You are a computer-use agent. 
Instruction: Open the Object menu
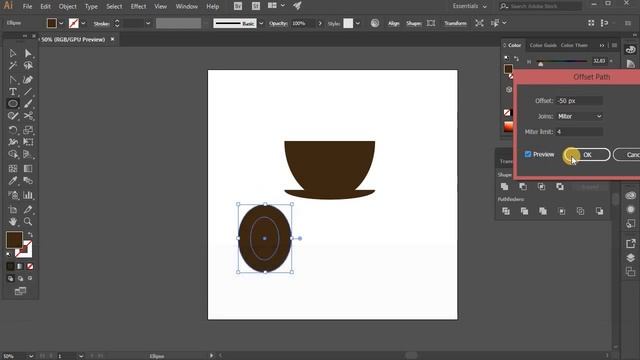[67, 7]
